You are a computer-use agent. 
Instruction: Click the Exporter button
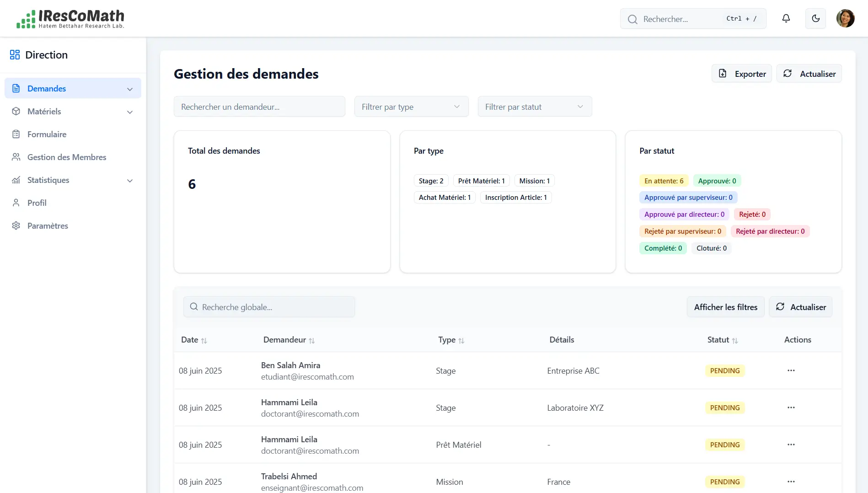(741, 73)
